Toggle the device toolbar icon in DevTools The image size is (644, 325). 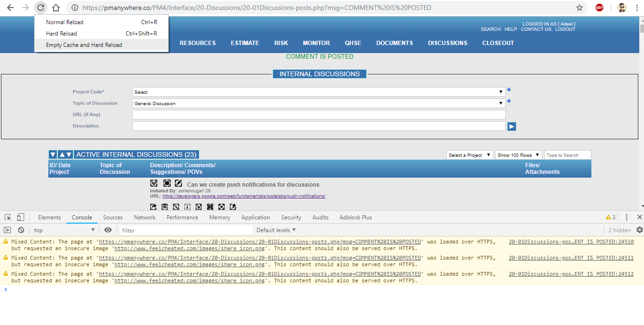pyautogui.click(x=20, y=217)
